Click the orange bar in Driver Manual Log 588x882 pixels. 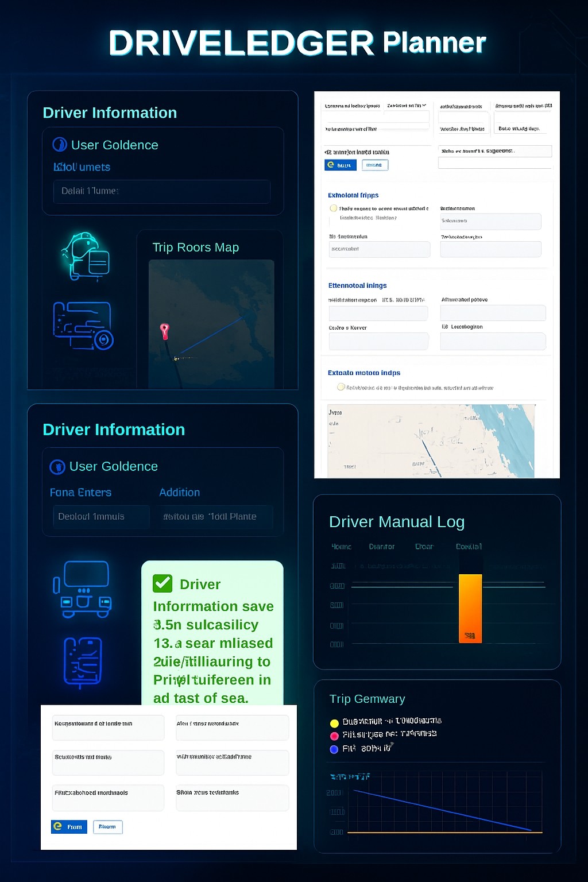coord(470,608)
